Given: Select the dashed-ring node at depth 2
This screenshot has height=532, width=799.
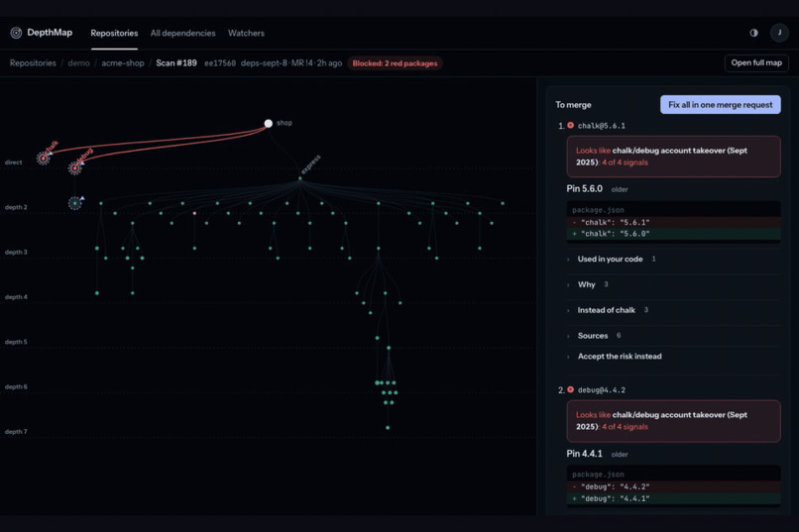Looking at the screenshot, I should pos(75,203).
